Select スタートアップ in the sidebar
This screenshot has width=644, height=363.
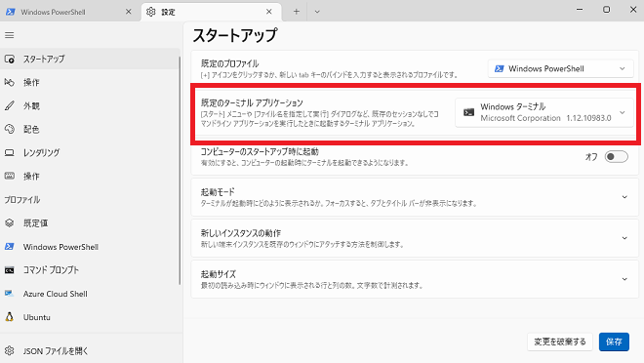tap(90, 59)
